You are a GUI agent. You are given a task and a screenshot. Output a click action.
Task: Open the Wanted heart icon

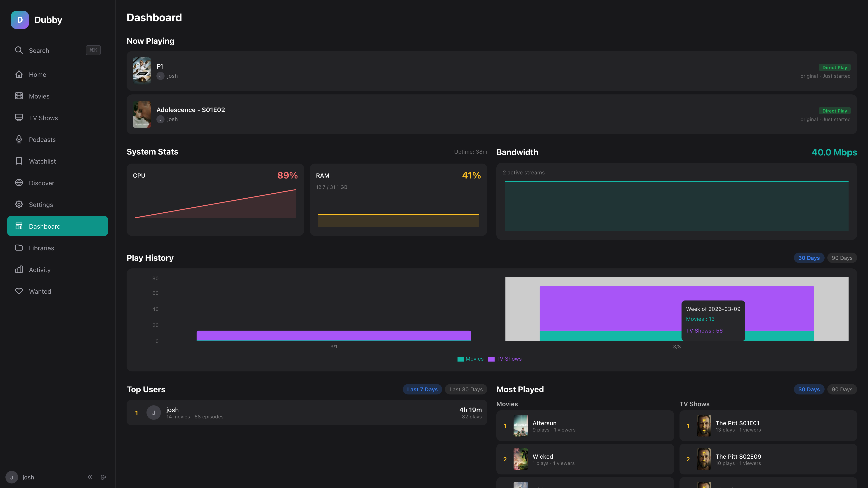[x=19, y=291]
